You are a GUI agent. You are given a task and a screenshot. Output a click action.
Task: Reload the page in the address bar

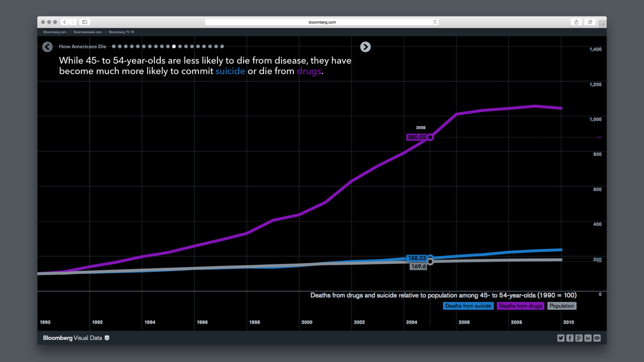point(435,22)
